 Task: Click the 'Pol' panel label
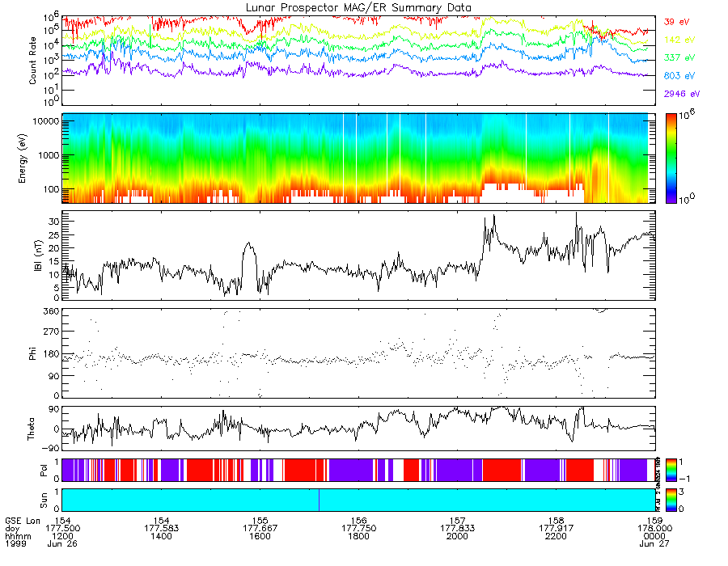click(44, 471)
